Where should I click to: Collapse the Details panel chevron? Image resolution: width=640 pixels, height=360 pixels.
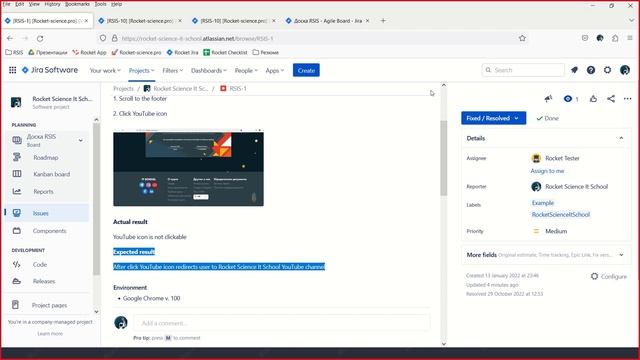(x=621, y=138)
